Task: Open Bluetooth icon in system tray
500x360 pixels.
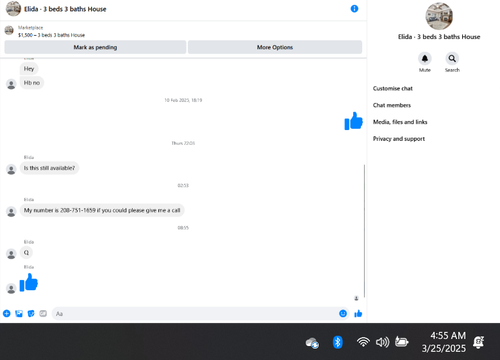Action: click(338, 342)
